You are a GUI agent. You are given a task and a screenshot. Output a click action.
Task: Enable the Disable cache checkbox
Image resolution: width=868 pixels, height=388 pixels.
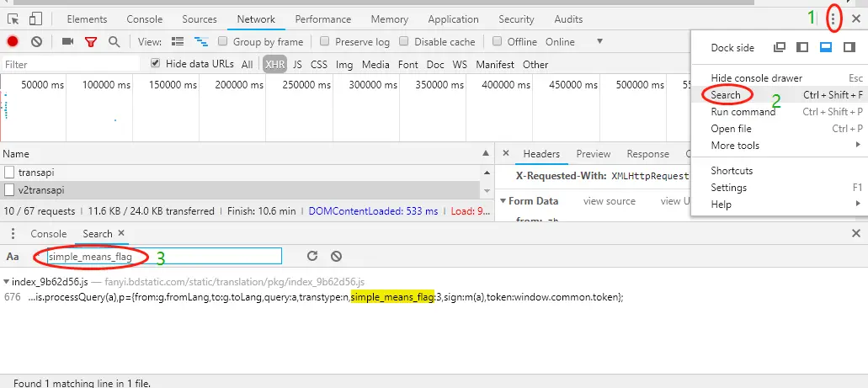pyautogui.click(x=403, y=41)
